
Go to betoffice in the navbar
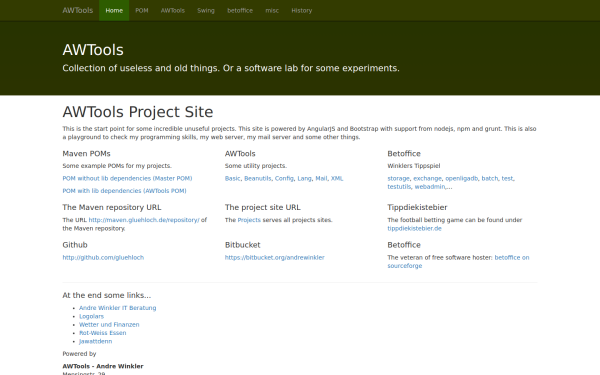(x=240, y=10)
